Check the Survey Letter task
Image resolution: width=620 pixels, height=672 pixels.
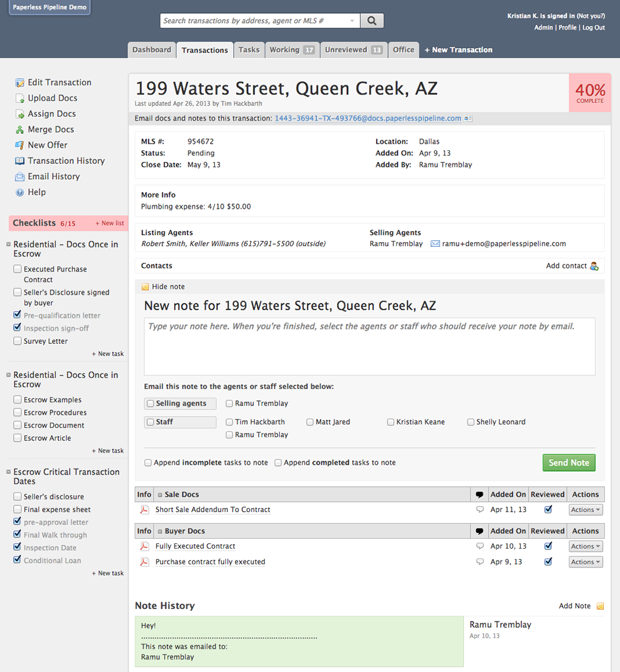pos(17,341)
